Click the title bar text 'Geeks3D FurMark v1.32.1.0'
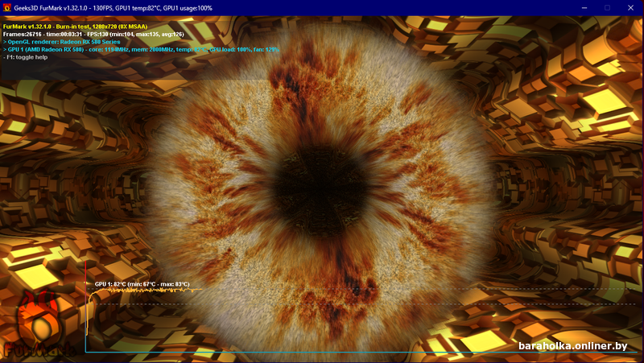Viewport: 644px width, 363px height. (x=51, y=8)
